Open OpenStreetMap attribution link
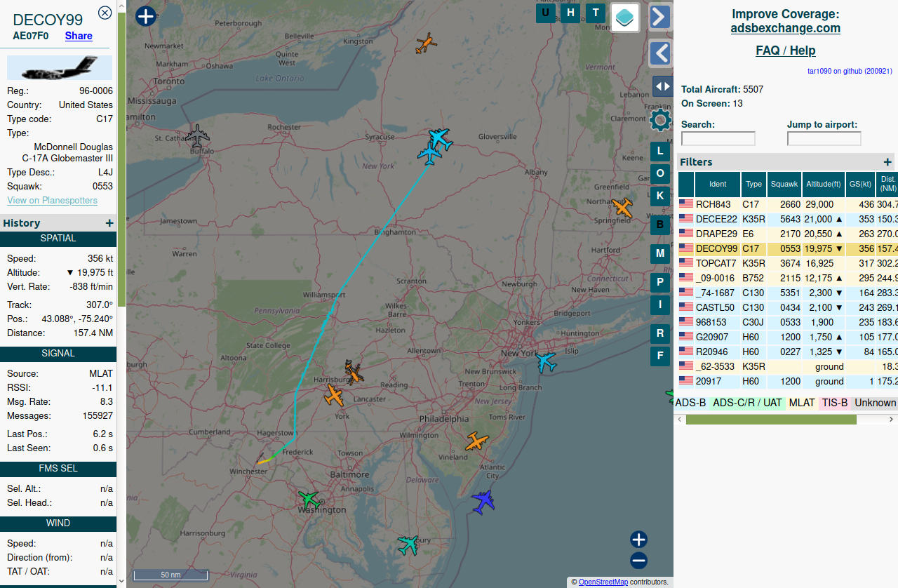 click(603, 582)
